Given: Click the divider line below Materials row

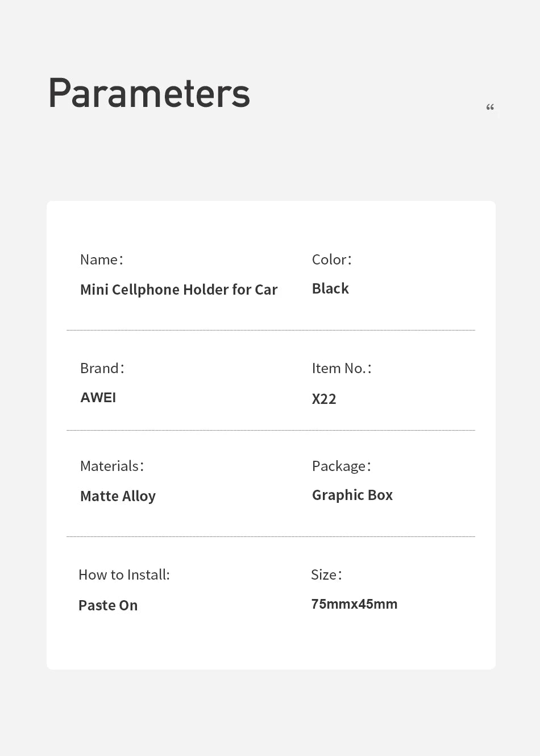Looking at the screenshot, I should click(271, 536).
